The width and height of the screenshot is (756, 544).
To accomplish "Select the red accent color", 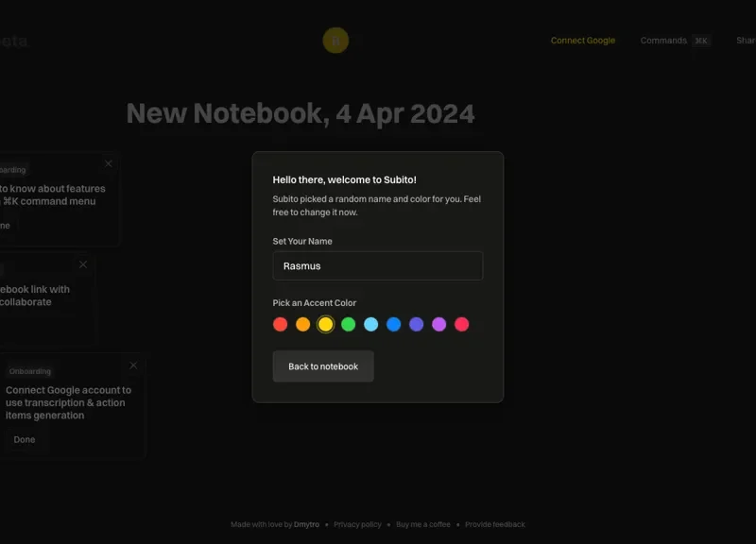I will [x=280, y=324].
